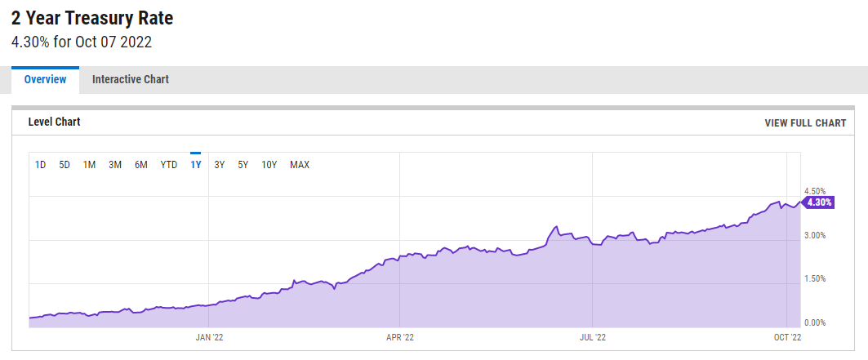
Task: Open the Interactive Chart tab
Action: point(131,80)
